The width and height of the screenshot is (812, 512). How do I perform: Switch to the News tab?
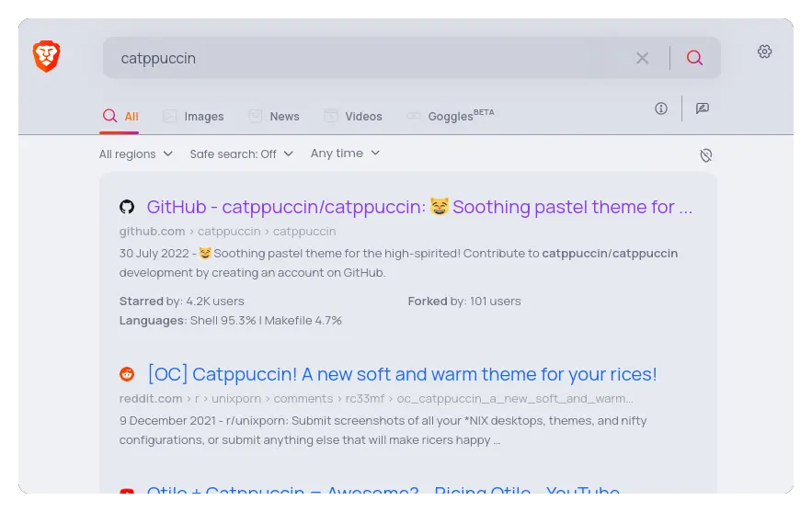pyautogui.click(x=273, y=117)
